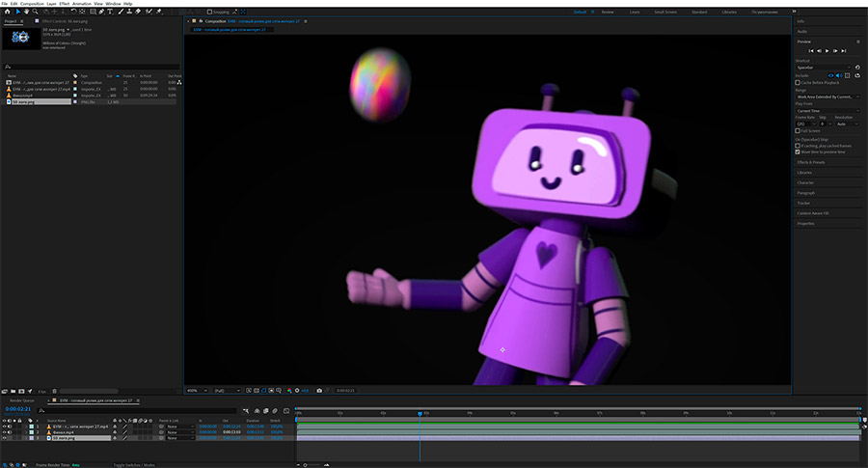Image resolution: width=868 pixels, height=468 pixels.
Task: Select the Hand tool
Action: coord(28,12)
